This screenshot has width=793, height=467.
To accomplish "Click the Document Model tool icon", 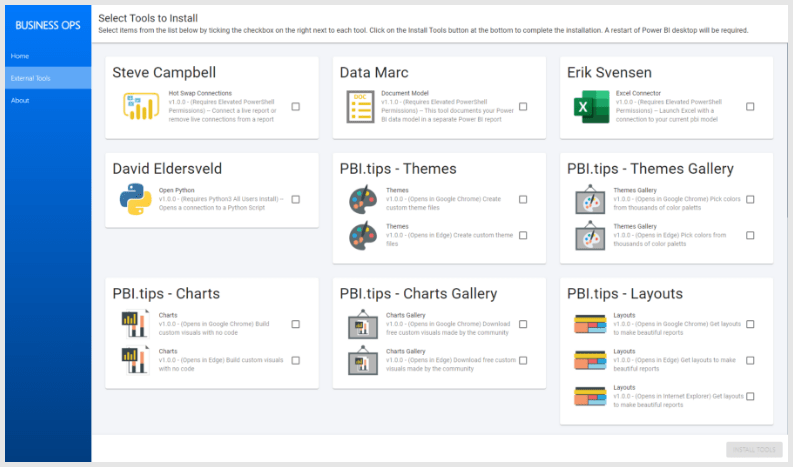I will pyautogui.click(x=360, y=106).
